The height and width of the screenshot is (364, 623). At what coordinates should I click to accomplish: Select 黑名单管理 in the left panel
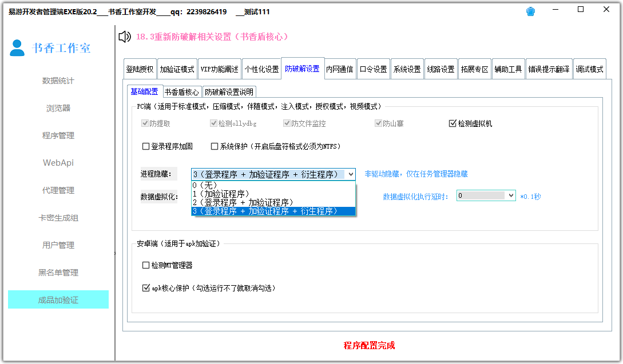click(x=58, y=273)
